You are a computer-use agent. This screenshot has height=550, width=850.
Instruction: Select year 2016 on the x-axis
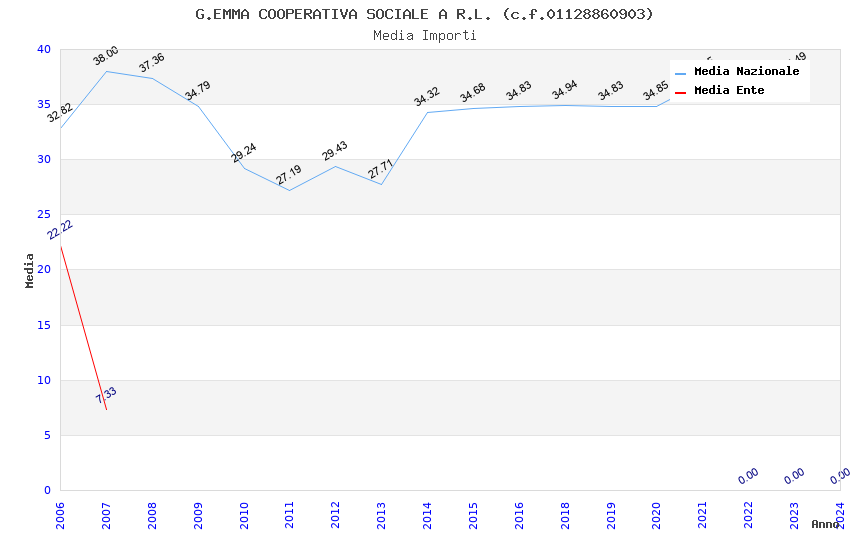coord(519,515)
